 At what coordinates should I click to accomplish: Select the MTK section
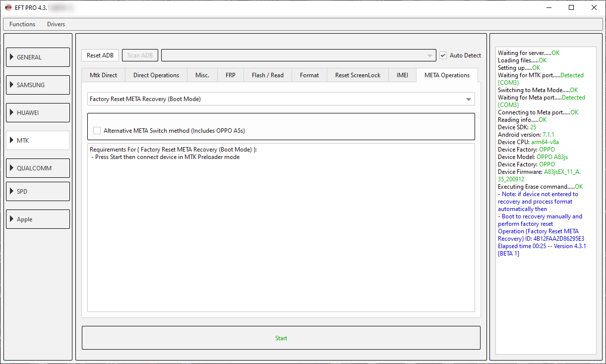pyautogui.click(x=38, y=140)
